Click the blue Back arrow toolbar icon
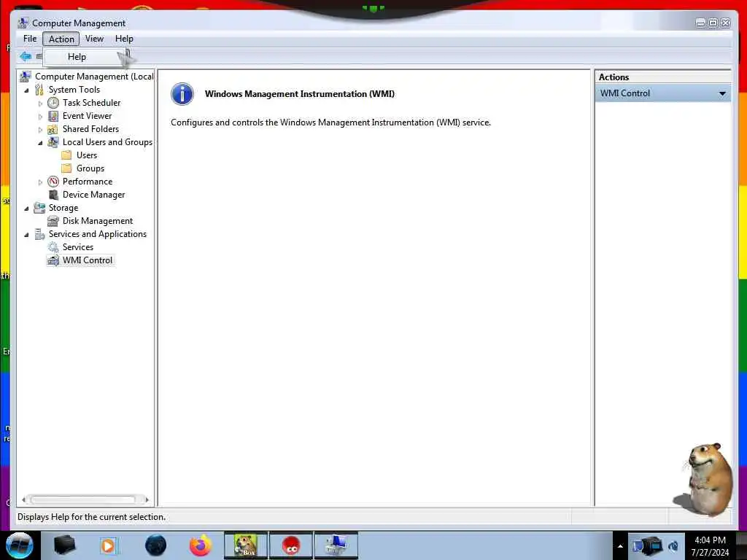747x560 pixels. pos(26,57)
